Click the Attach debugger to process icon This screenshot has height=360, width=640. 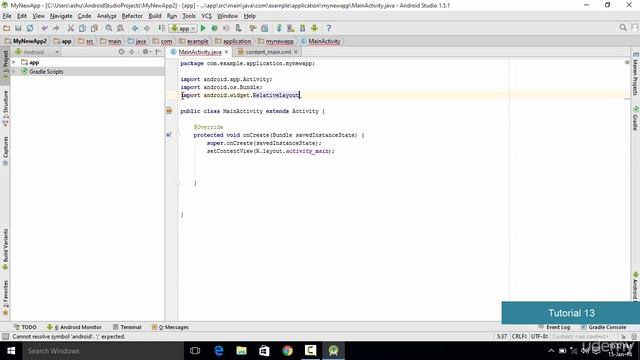pos(238,28)
